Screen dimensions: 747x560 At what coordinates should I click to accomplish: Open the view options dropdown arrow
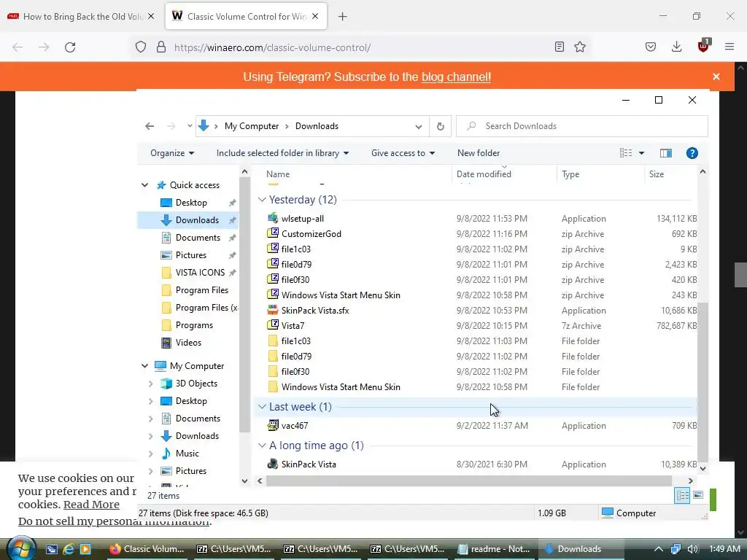(641, 153)
